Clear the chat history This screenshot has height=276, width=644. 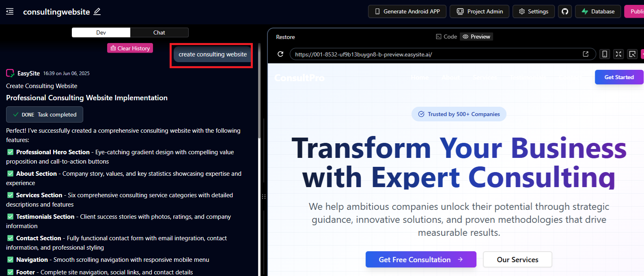coord(130,48)
